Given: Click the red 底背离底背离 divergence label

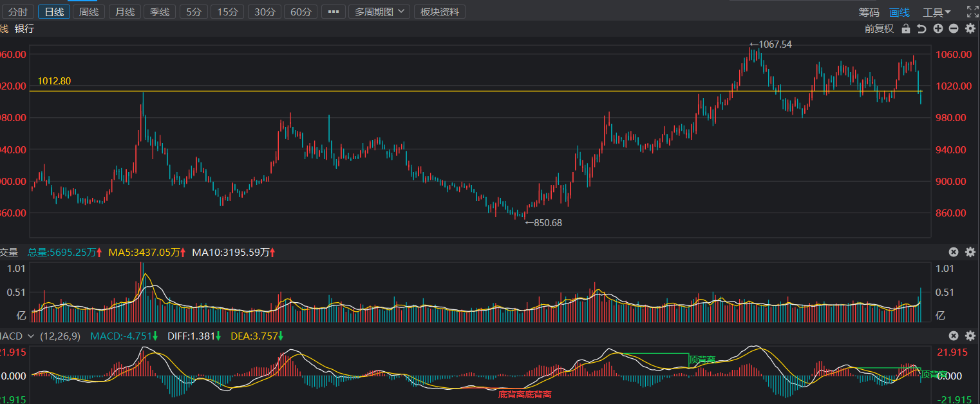Looking at the screenshot, I should (525, 394).
